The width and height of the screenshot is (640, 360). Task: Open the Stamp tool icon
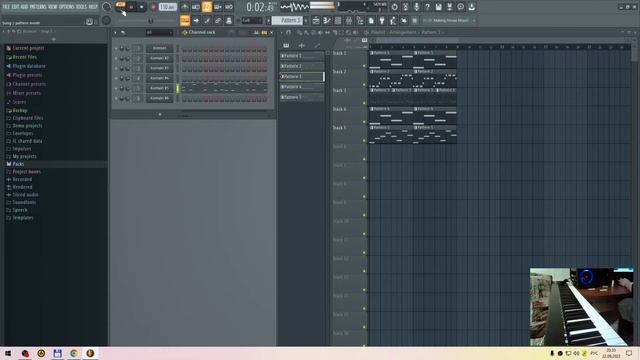point(229,20)
